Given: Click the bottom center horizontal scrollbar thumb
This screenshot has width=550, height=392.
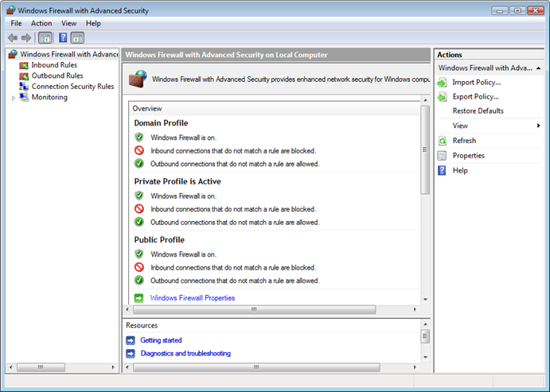Looking at the screenshot, I should click(256, 367).
